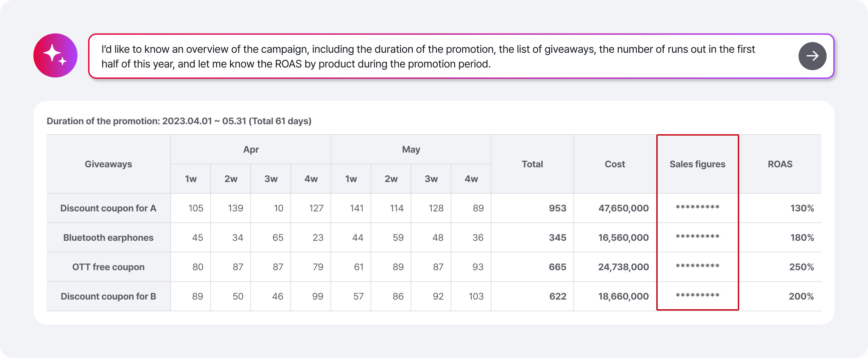Select the Discount coupon for A row label
Screen dimensions: 868x358
point(108,208)
